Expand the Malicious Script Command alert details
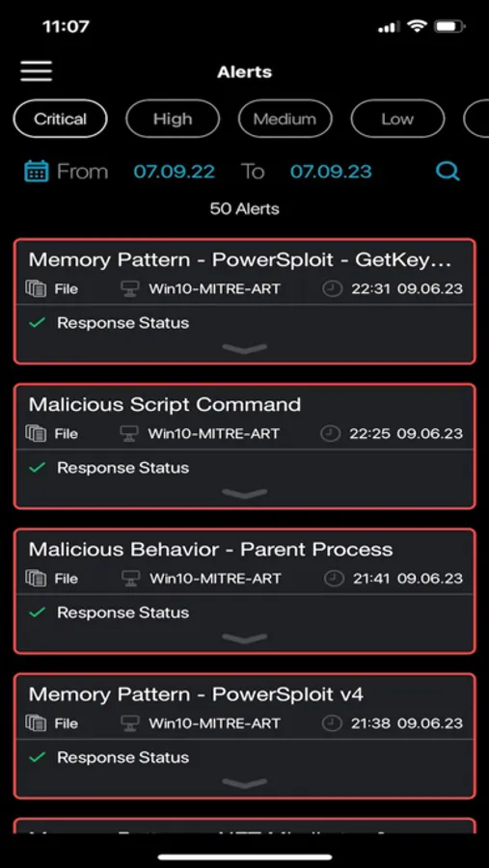The image size is (489, 868). [244, 493]
